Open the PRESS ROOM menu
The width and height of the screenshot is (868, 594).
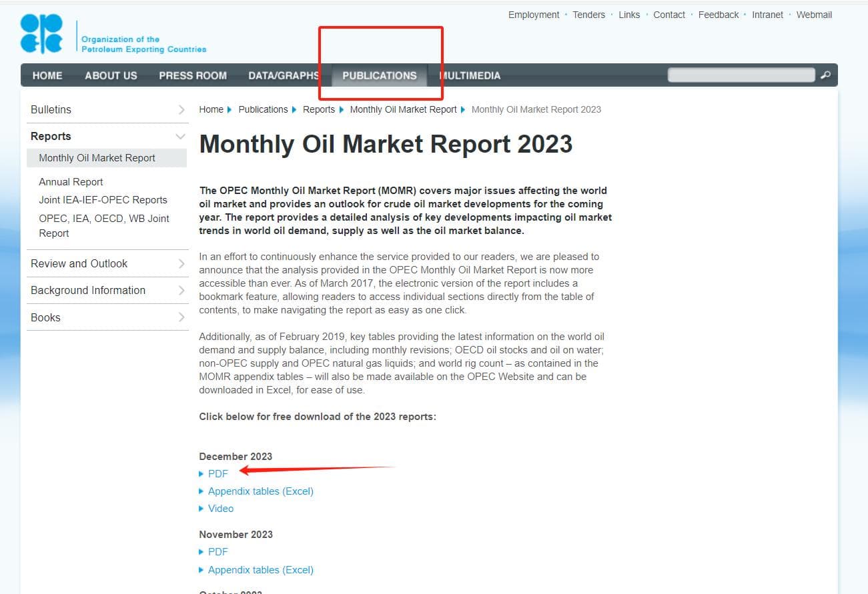pos(193,75)
